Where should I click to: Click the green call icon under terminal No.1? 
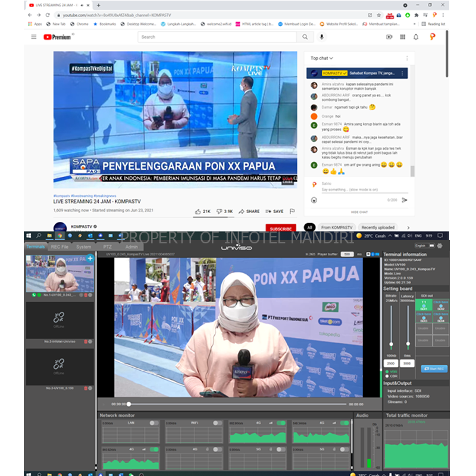[34, 295]
